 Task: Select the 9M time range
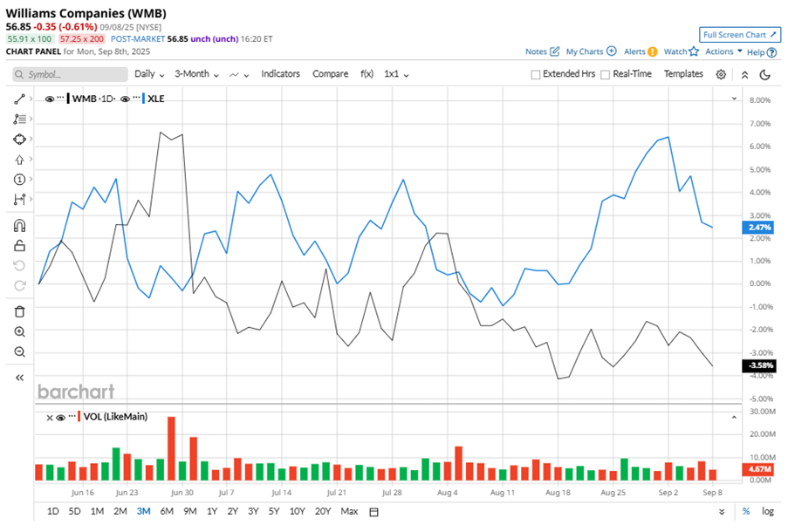click(x=189, y=511)
